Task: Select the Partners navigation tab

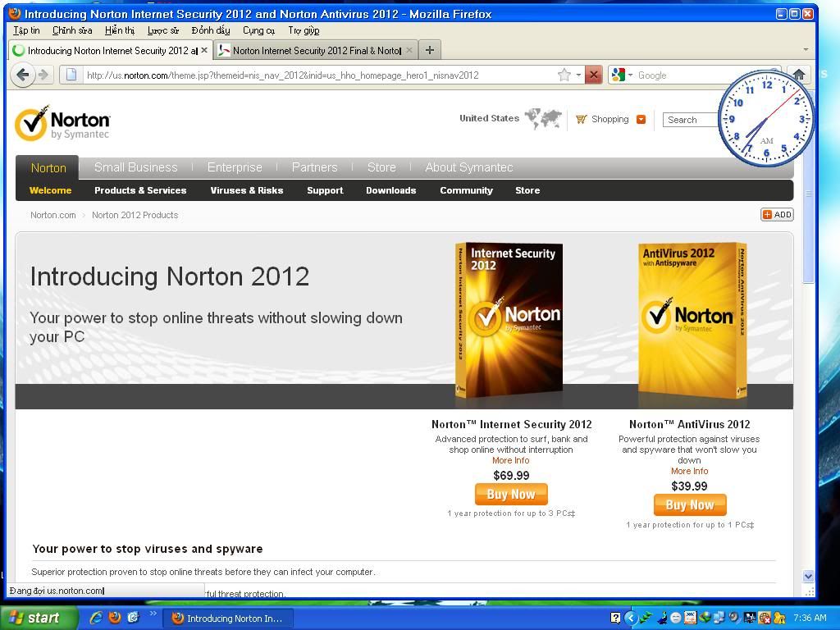Action: (314, 167)
